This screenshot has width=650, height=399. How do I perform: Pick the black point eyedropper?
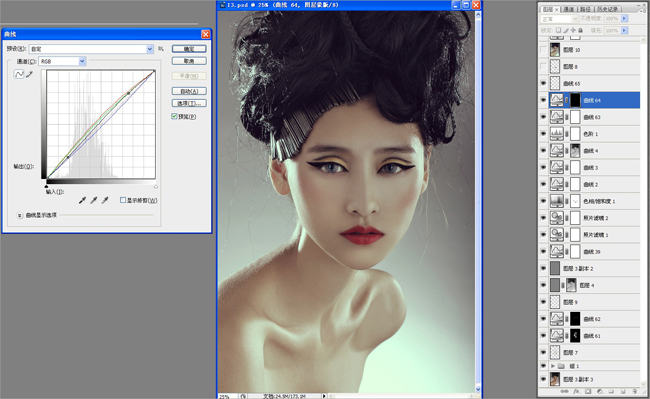click(82, 200)
